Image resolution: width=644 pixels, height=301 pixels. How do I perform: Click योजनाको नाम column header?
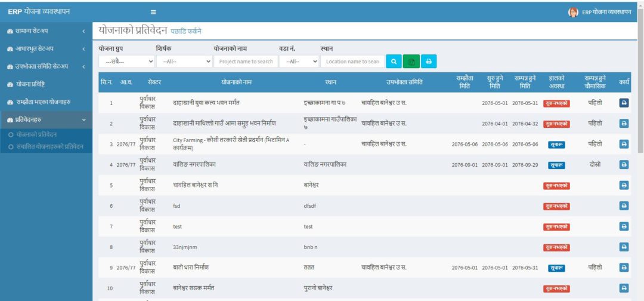[x=236, y=82]
